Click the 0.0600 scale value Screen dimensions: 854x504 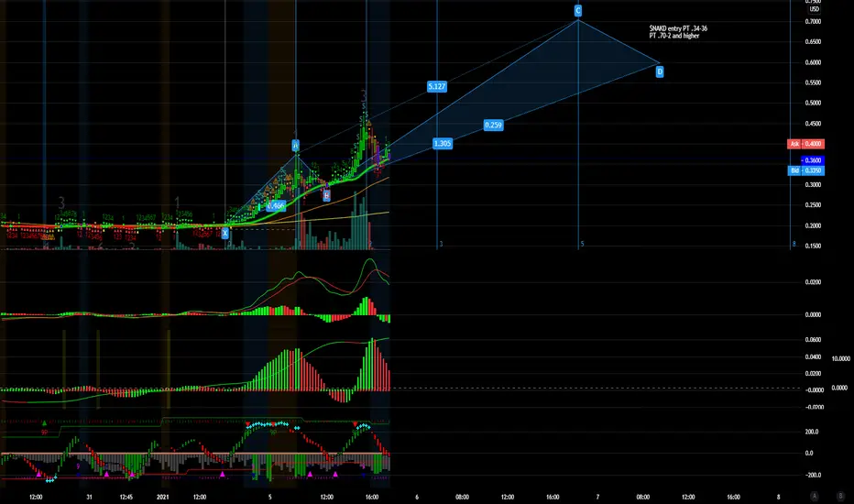click(813, 339)
